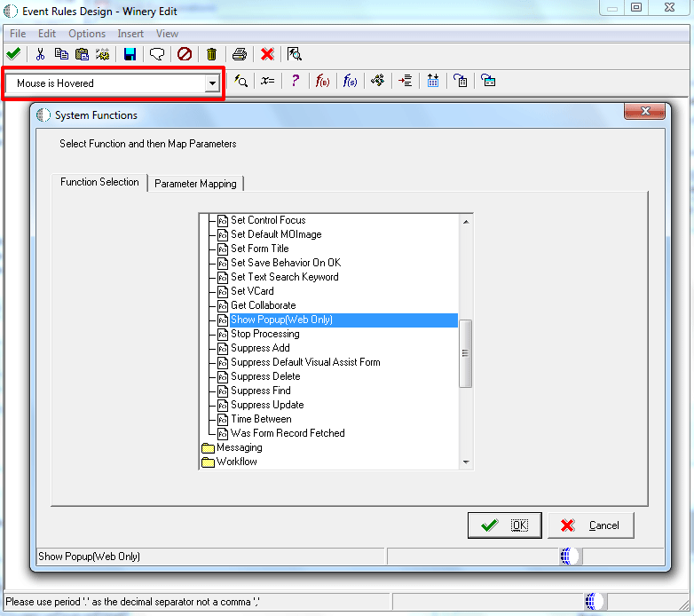
Task: Click the Cancel button in dialog
Action: pos(590,525)
